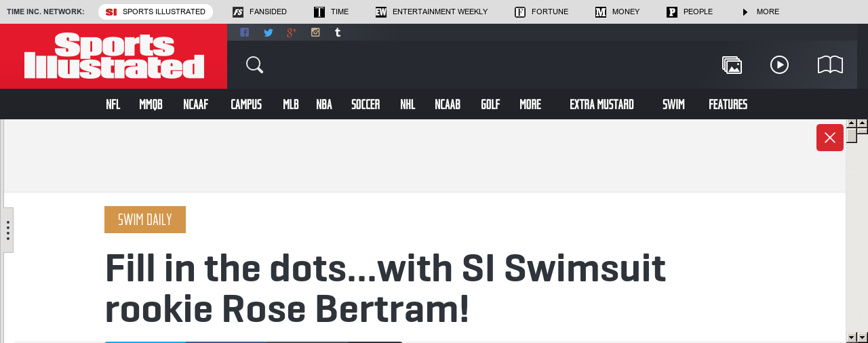Viewport: 868px width, 343px height.
Task: Visit Money network link
Action: pos(618,12)
